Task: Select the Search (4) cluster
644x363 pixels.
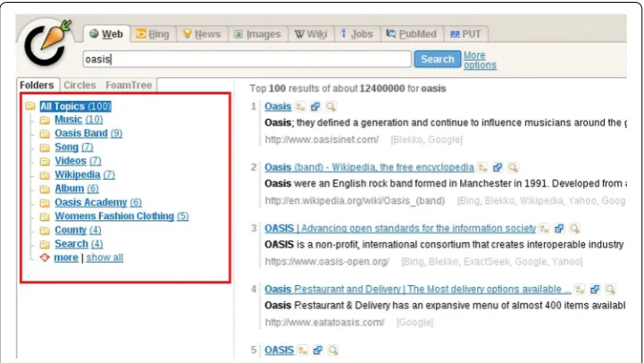Action: pos(79,244)
